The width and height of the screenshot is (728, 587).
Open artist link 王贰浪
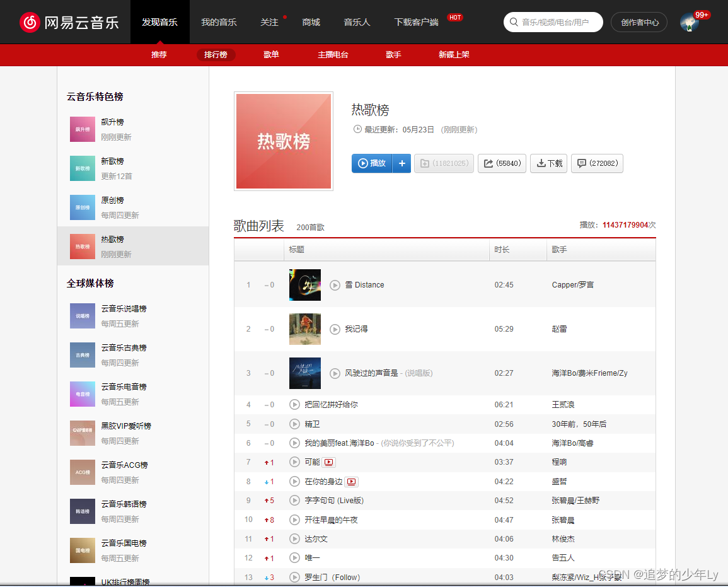[563, 405]
